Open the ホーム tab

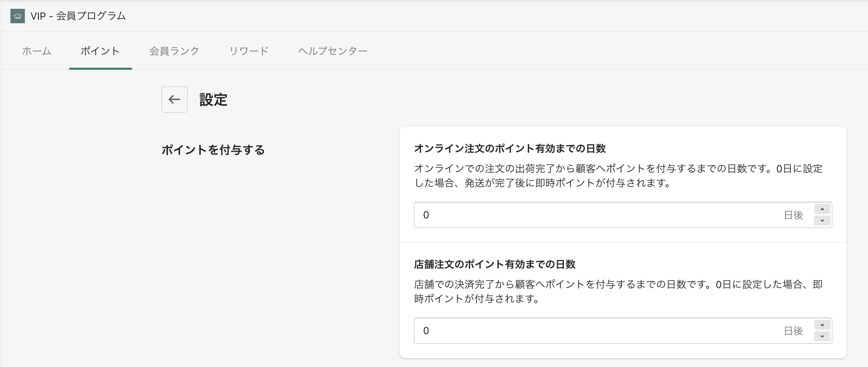coord(36,51)
